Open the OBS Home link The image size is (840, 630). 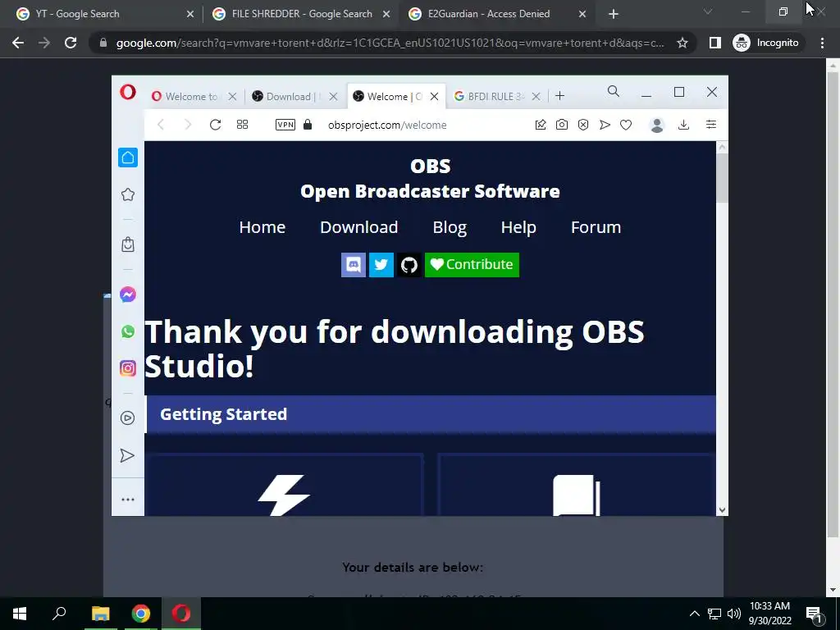[x=262, y=227]
